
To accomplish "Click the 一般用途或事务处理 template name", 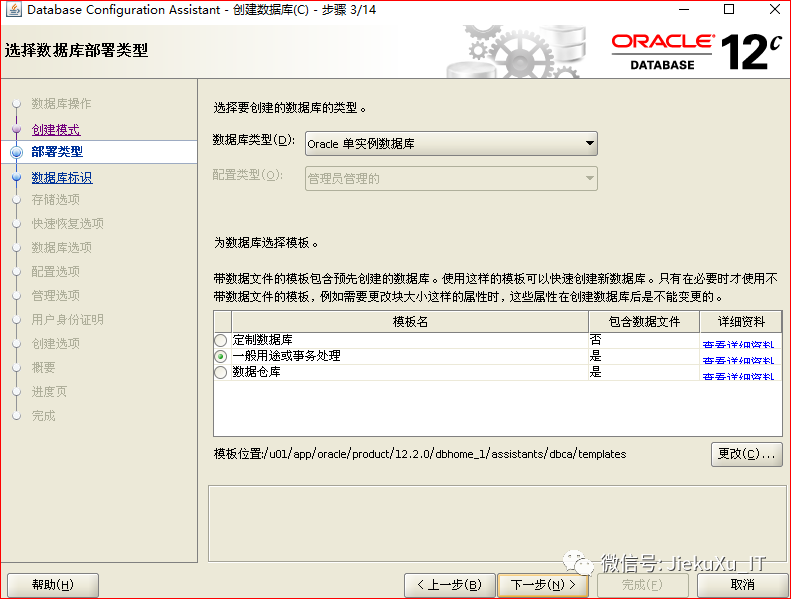I will pyautogui.click(x=287, y=356).
